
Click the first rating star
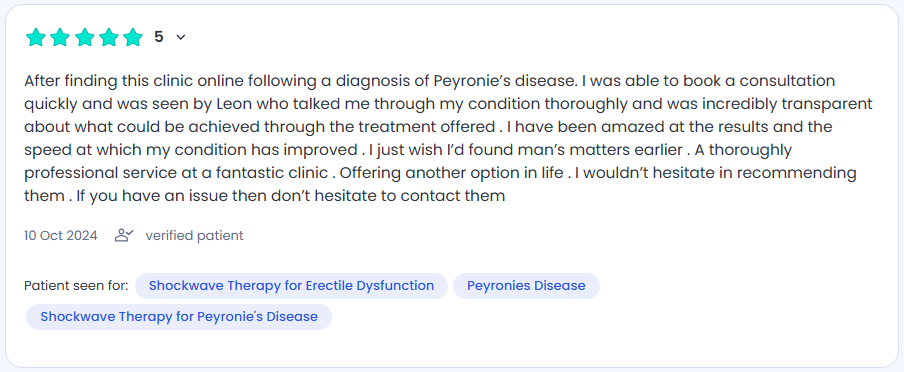[36, 37]
